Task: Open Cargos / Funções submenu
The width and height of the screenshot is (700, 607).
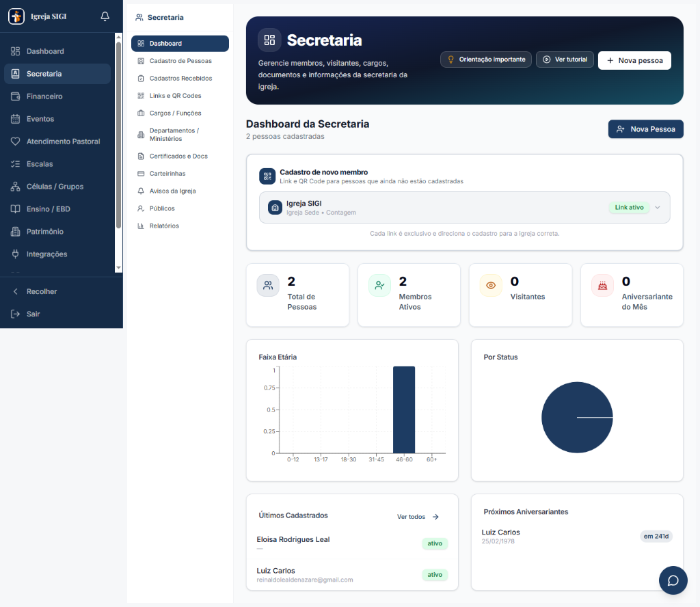Action: [x=180, y=113]
